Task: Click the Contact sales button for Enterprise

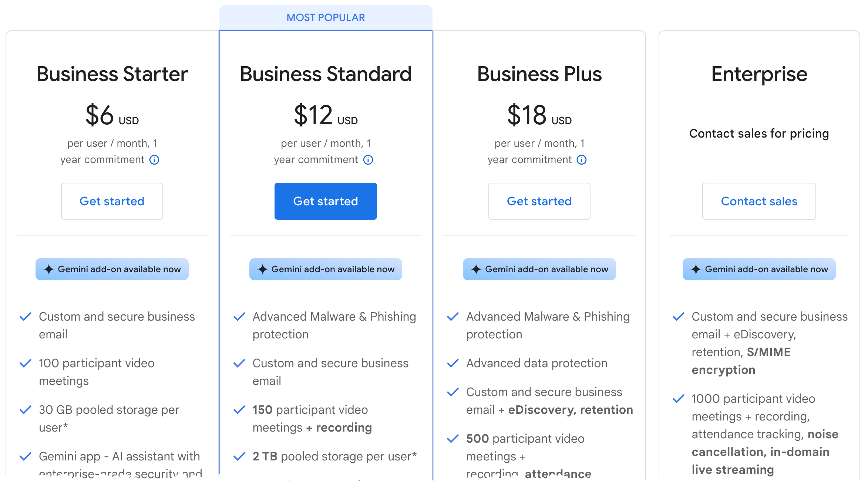Action: (759, 201)
